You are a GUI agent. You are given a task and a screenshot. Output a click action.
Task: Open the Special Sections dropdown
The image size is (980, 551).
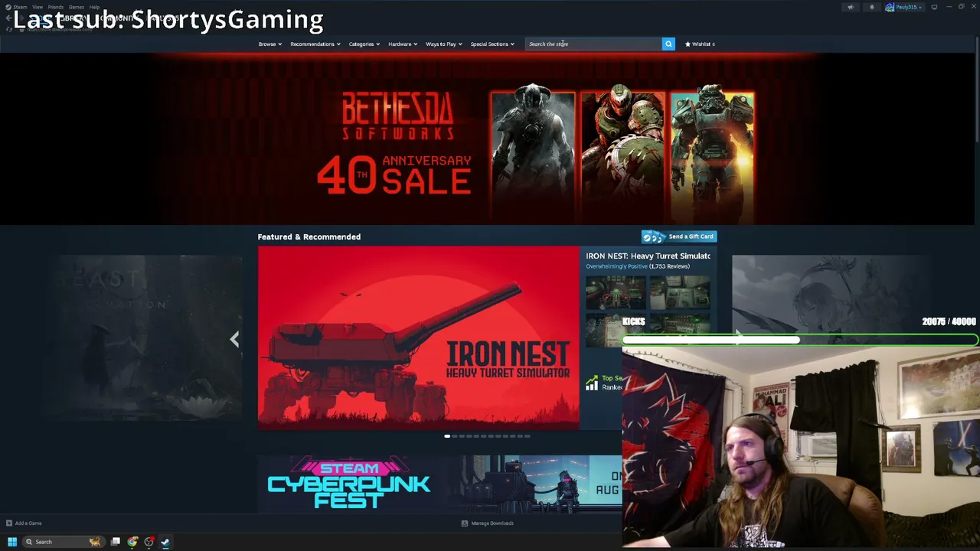pyautogui.click(x=492, y=44)
